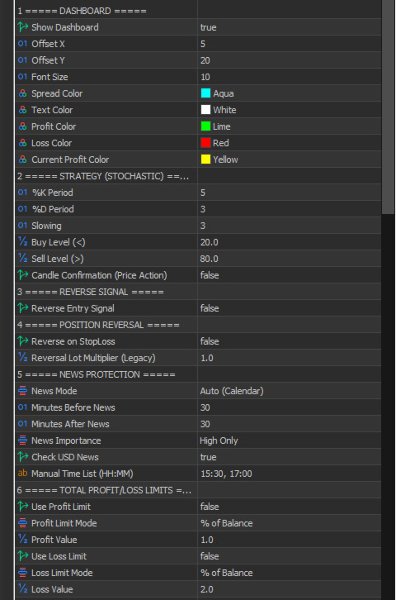The height and width of the screenshot is (600, 396).
Task: Click the %K Period integer icon
Action: 23,192
